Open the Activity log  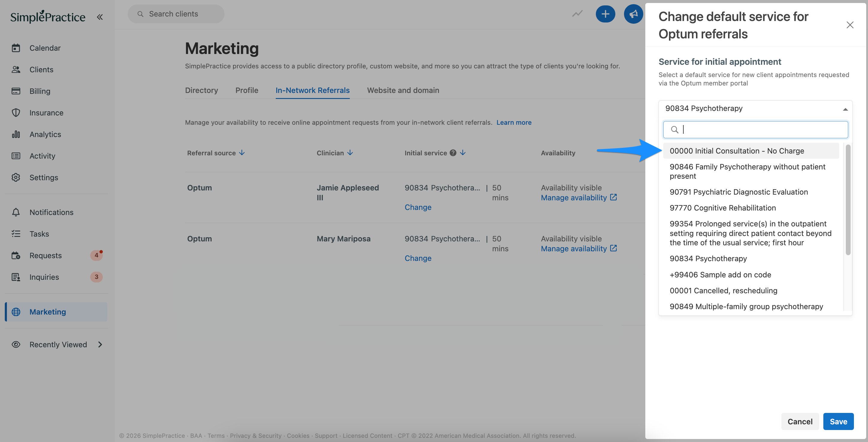[42, 156]
